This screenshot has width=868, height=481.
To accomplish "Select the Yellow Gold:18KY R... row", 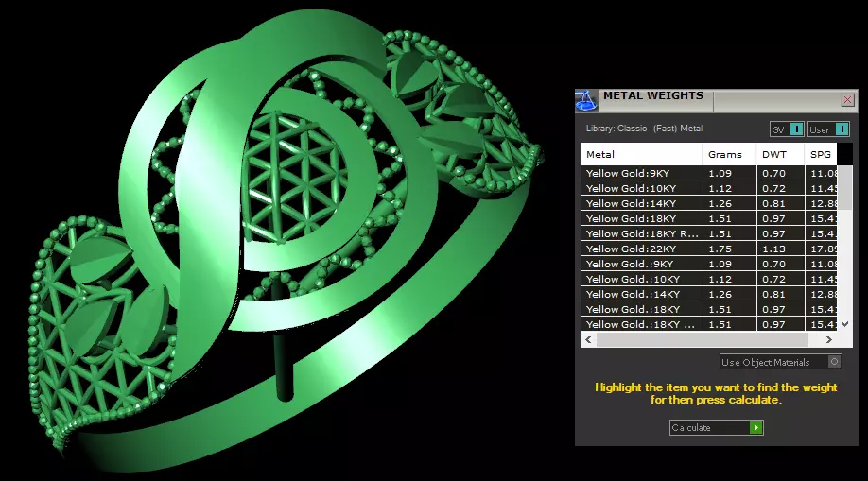I will click(x=708, y=233).
